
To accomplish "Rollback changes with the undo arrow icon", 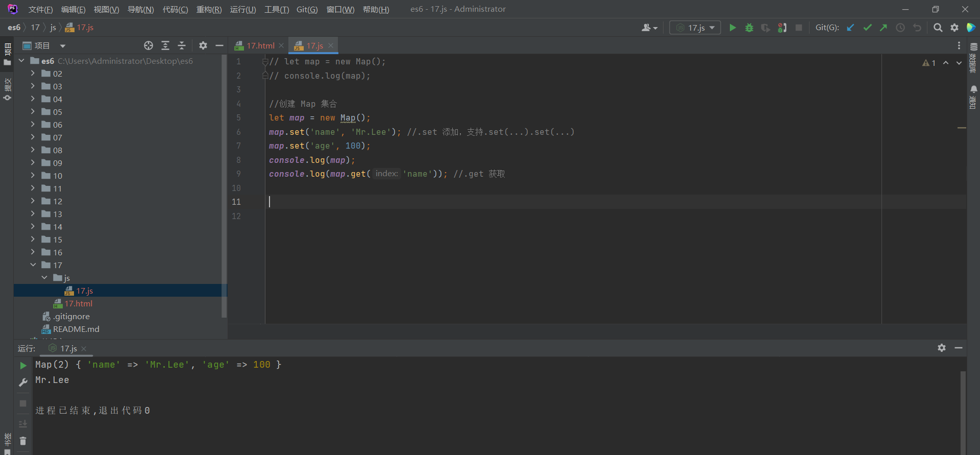I will pos(917,28).
